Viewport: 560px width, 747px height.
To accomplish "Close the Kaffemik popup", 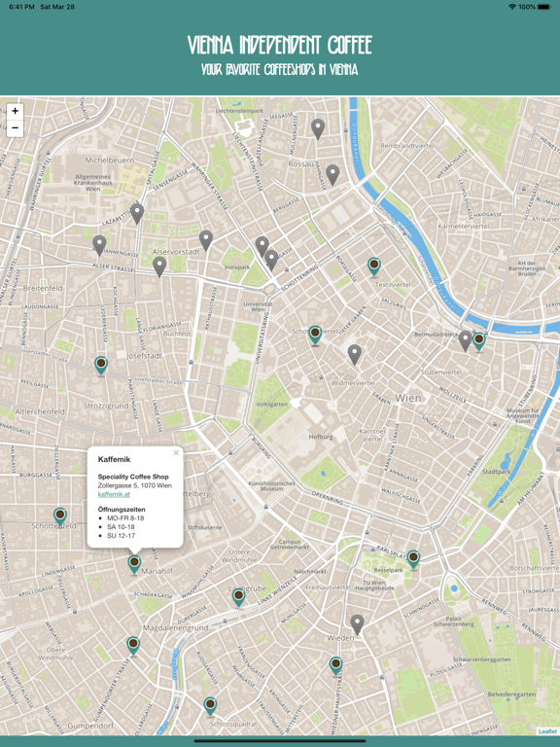I will tap(176, 452).
